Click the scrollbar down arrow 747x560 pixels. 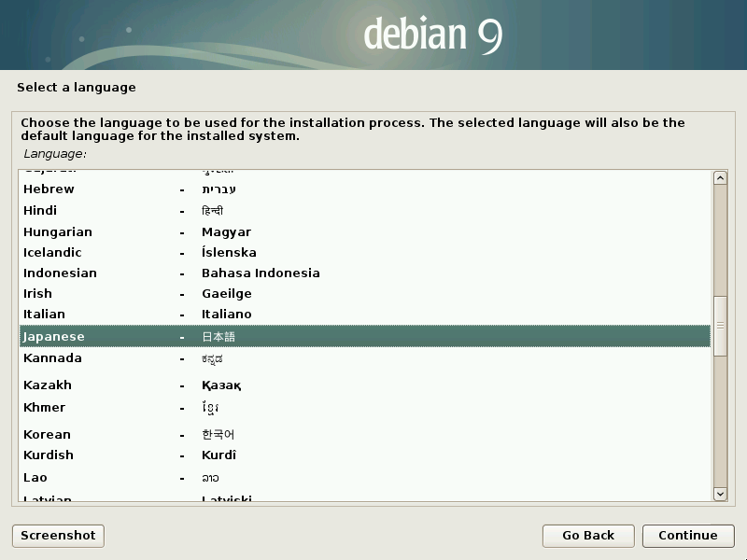coord(720,493)
